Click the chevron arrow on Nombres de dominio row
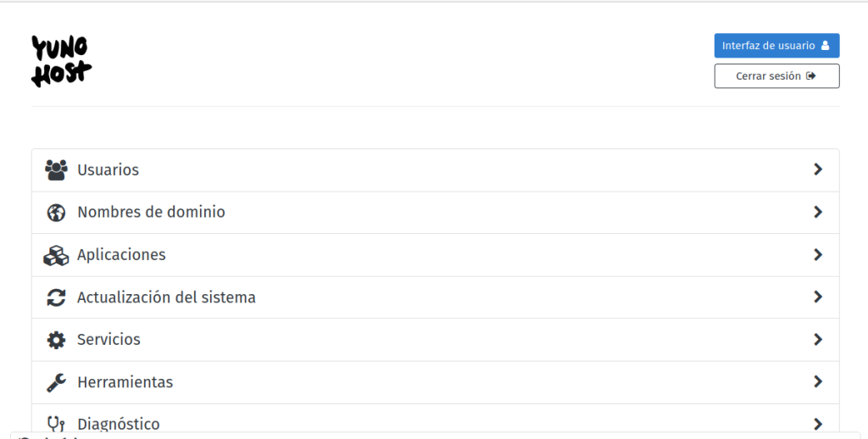This screenshot has height=439, width=868. [818, 212]
